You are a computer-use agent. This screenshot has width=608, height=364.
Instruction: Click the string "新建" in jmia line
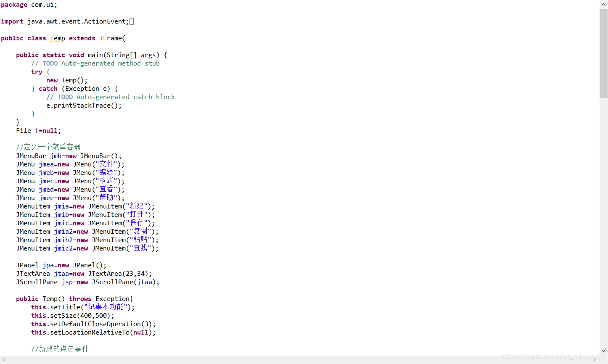point(137,206)
